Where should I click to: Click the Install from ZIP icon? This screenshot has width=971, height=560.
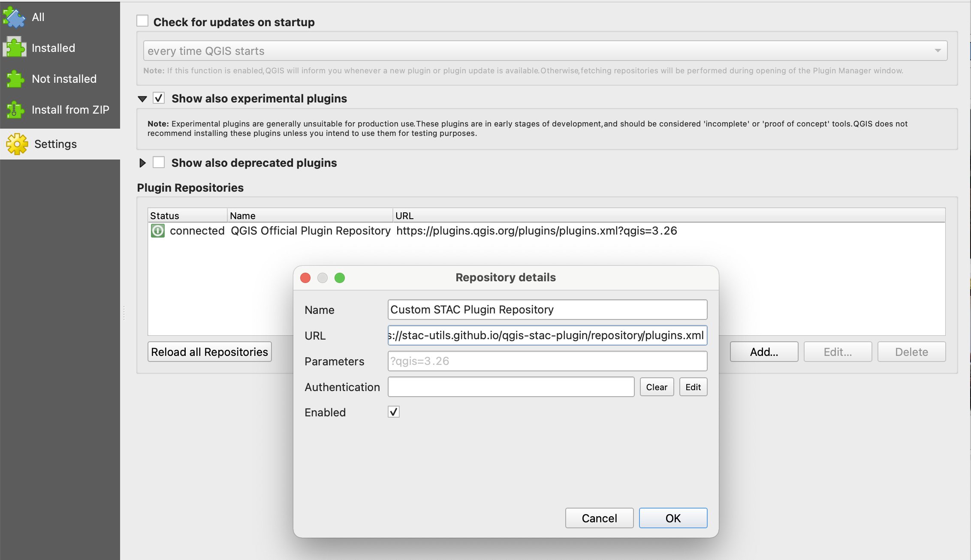(x=15, y=110)
